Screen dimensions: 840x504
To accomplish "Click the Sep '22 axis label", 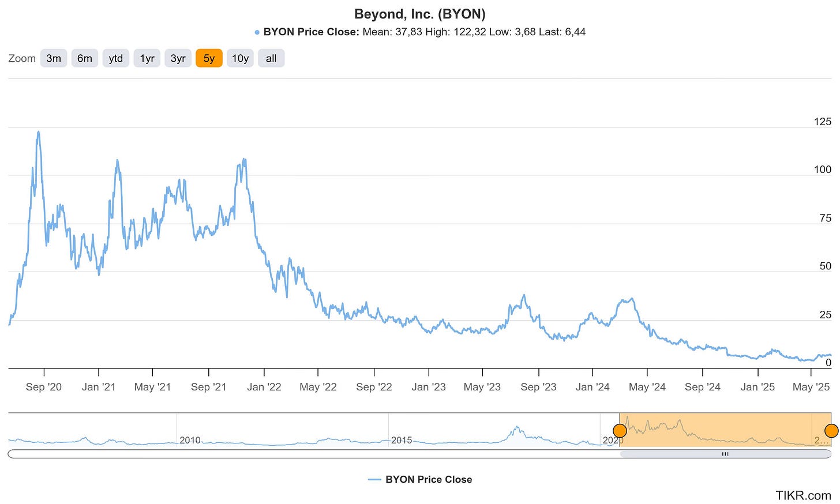I will coord(374,387).
